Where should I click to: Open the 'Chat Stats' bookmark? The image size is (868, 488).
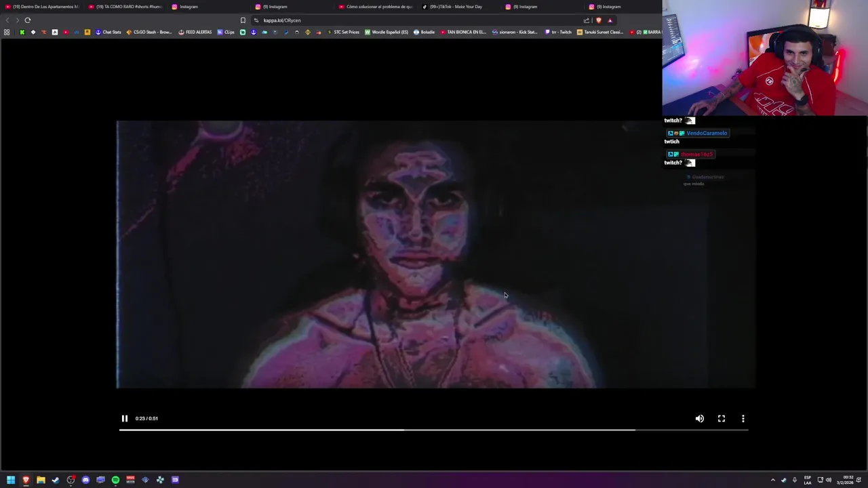[108, 32]
